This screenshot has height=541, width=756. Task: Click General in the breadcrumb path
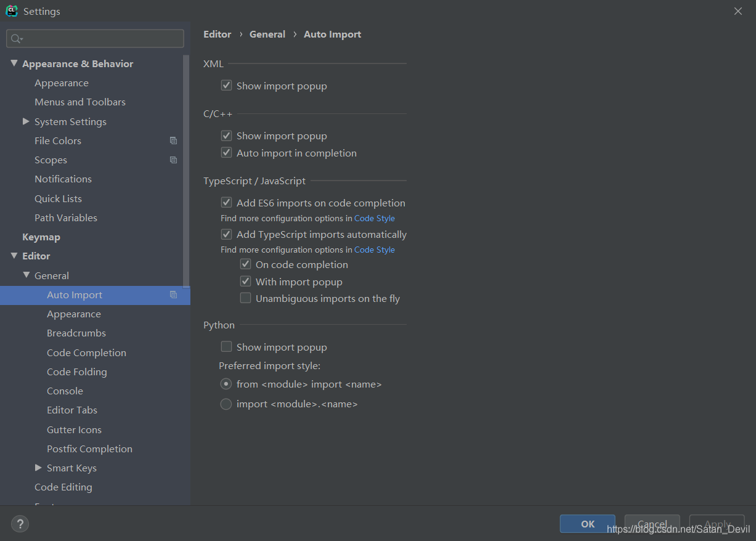267,35
